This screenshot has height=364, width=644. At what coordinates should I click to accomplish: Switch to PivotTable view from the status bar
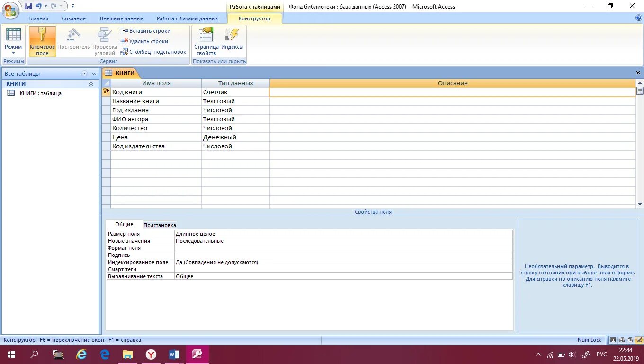(622, 340)
